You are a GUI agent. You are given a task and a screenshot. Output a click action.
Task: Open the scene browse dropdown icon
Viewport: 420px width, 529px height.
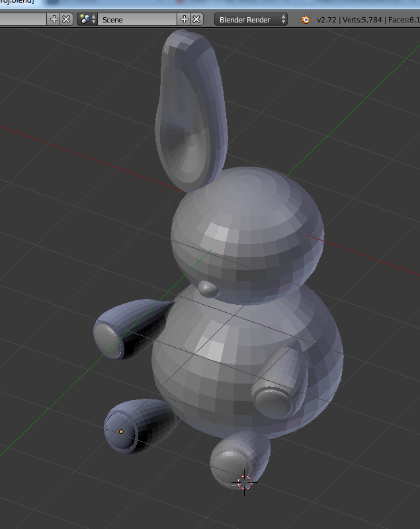pyautogui.click(x=88, y=20)
